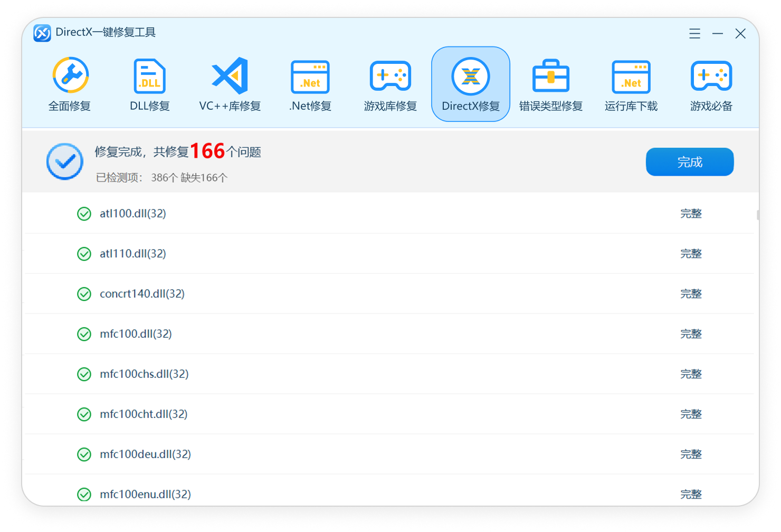781x532 pixels.
Task: Click the green check beside mfc100cht.dll(32)
Action: pos(84,414)
